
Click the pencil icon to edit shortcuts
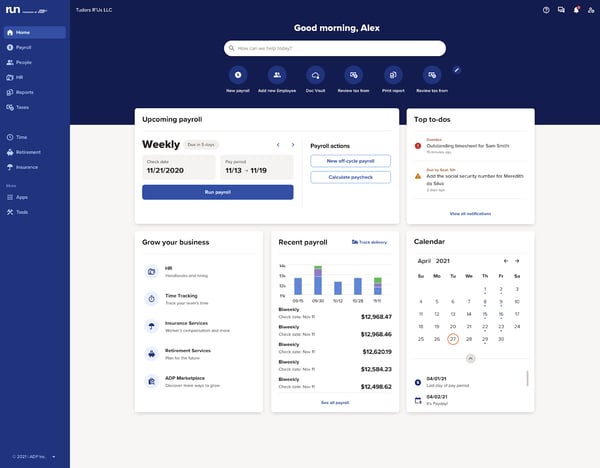click(457, 69)
